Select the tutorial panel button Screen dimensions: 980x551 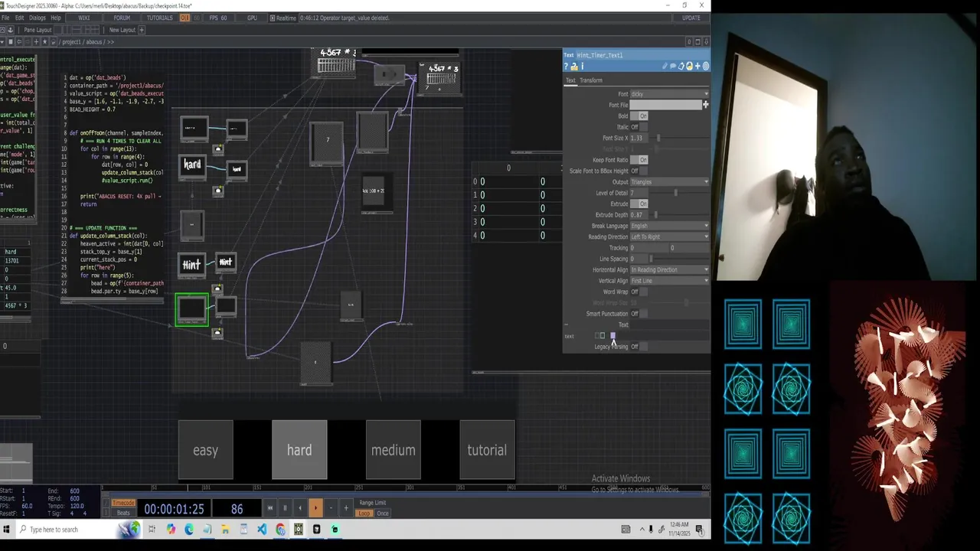pyautogui.click(x=487, y=450)
